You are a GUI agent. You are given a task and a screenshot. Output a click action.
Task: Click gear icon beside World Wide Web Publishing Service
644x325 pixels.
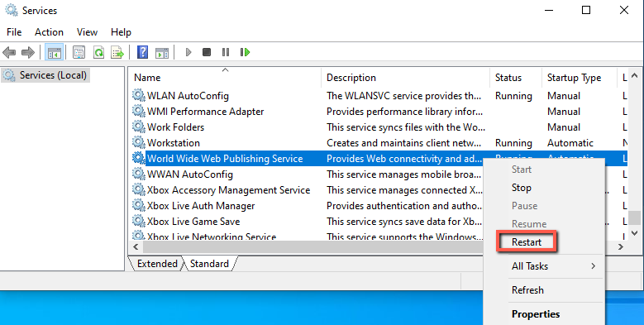pyautogui.click(x=139, y=158)
